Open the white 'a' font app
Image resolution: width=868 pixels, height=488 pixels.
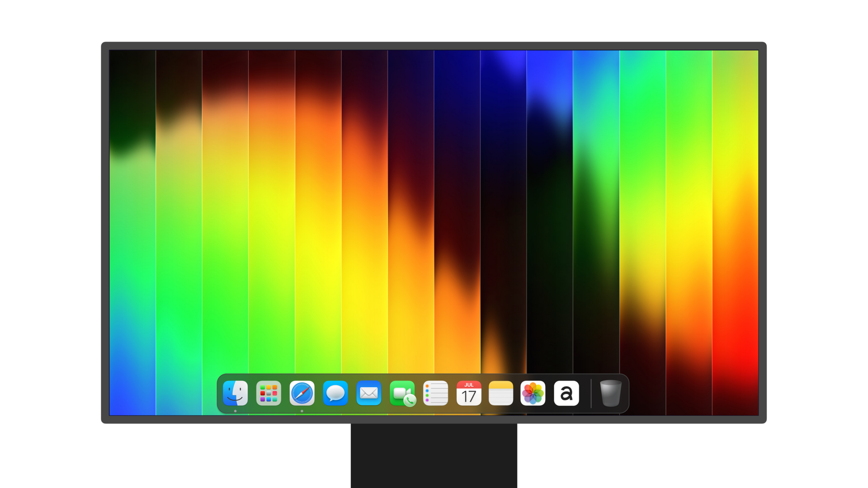click(566, 393)
